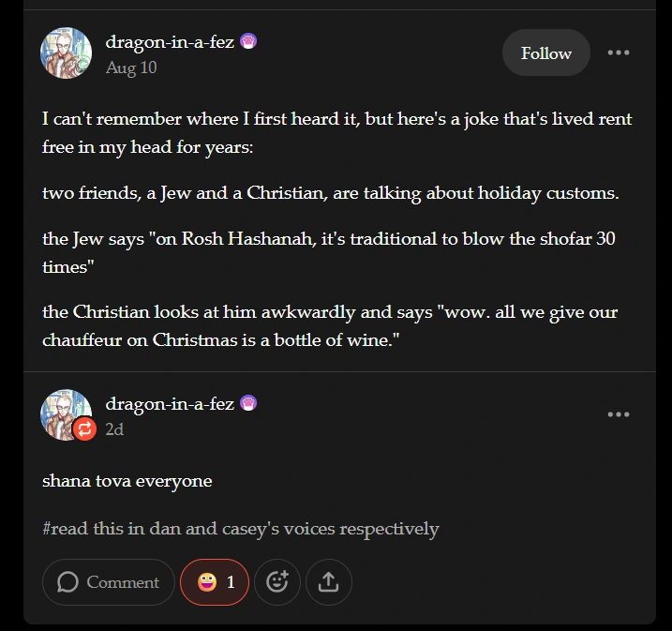Click the purple badge beside the top username
Viewport: 672px width, 631px height.
[x=248, y=41]
